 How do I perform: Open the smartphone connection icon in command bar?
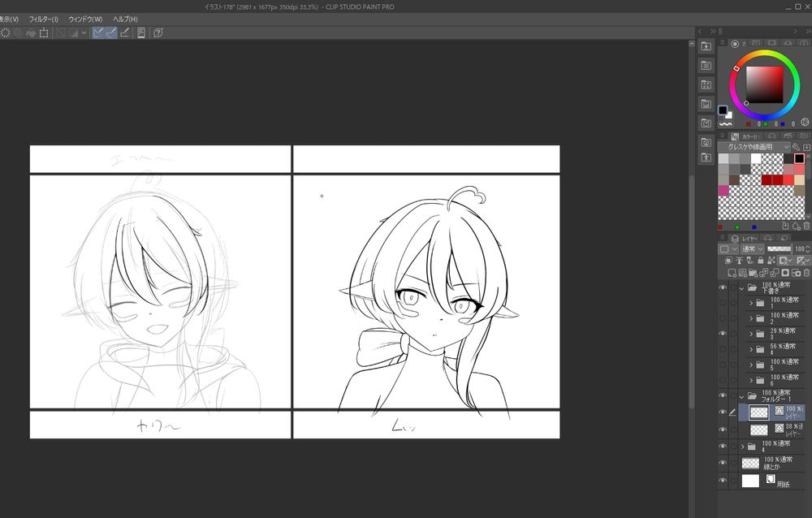point(140,32)
